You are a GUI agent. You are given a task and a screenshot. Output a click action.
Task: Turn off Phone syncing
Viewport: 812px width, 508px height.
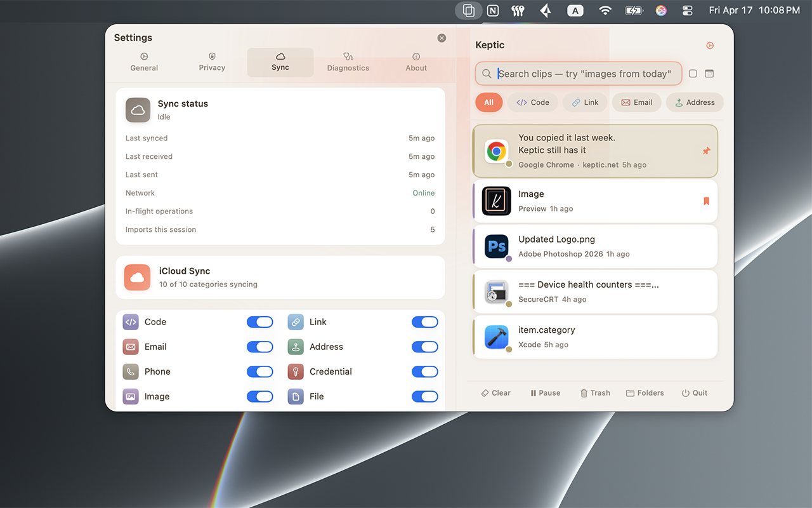pos(260,371)
